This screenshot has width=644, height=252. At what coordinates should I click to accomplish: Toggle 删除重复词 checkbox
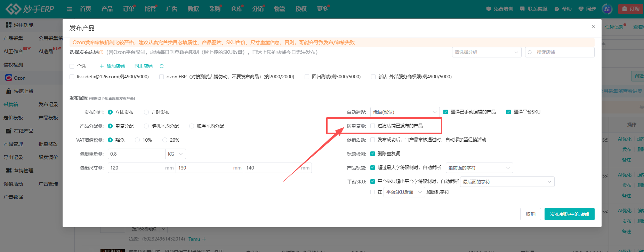click(x=373, y=153)
